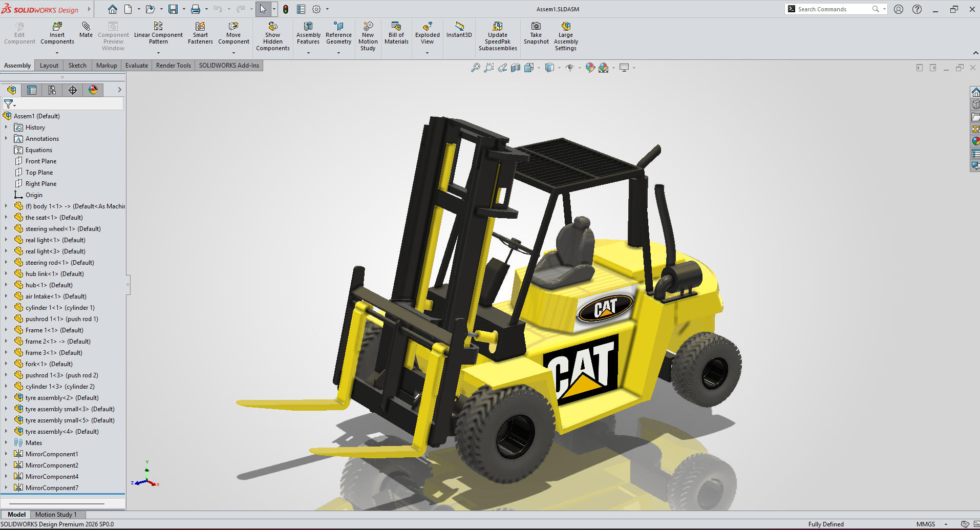Switch to the ConfigurationManager tab
The width and height of the screenshot is (980, 530).
pyautogui.click(x=52, y=90)
